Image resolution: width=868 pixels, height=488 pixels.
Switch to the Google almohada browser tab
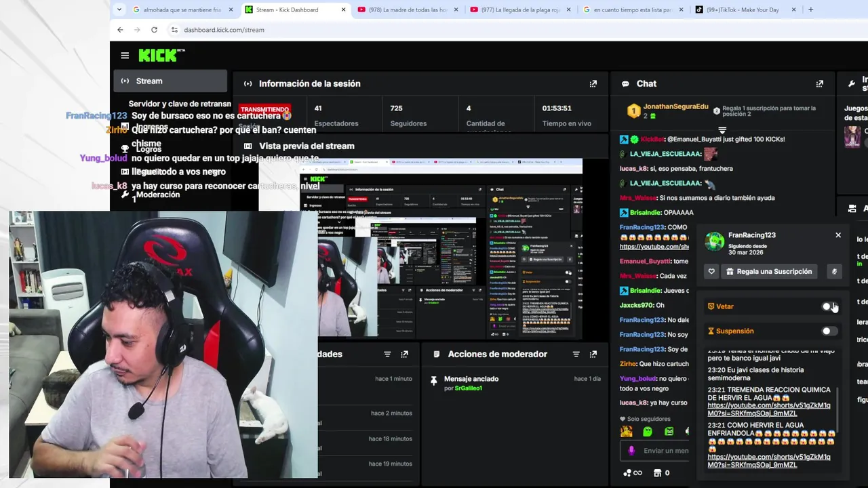pos(183,9)
